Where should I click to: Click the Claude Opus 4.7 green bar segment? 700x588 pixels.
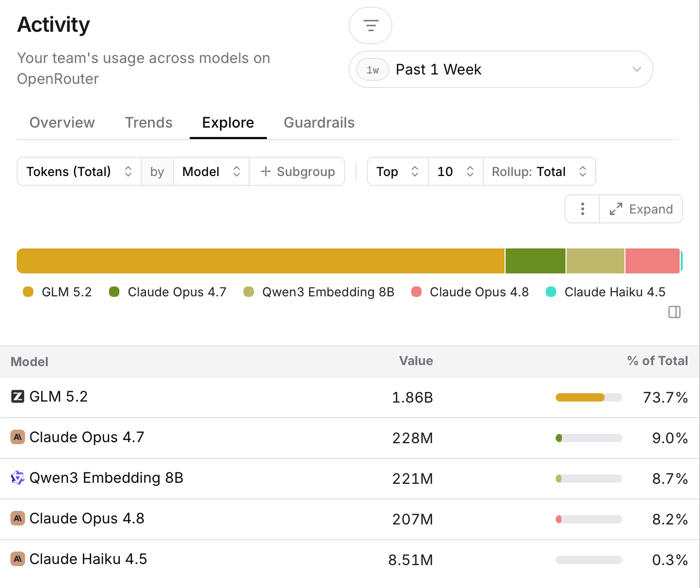pyautogui.click(x=535, y=261)
